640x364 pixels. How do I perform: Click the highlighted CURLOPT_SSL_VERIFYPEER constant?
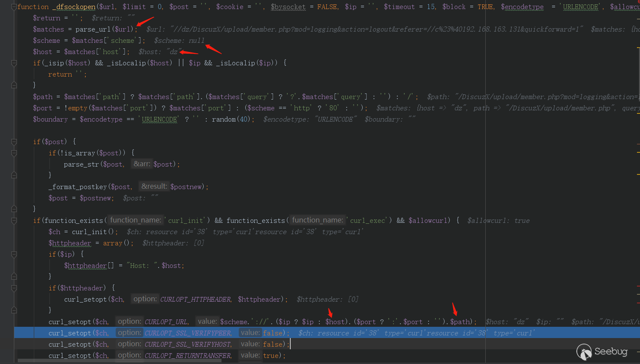(188, 333)
